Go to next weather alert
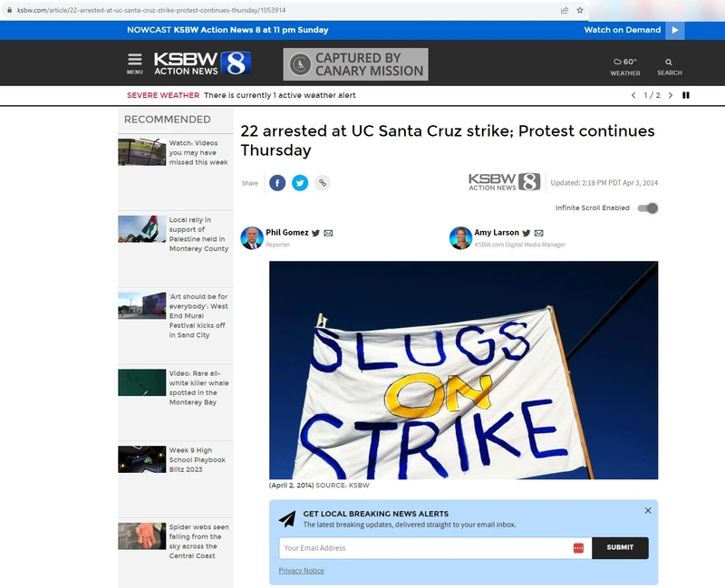This screenshot has width=725, height=588. point(671,95)
